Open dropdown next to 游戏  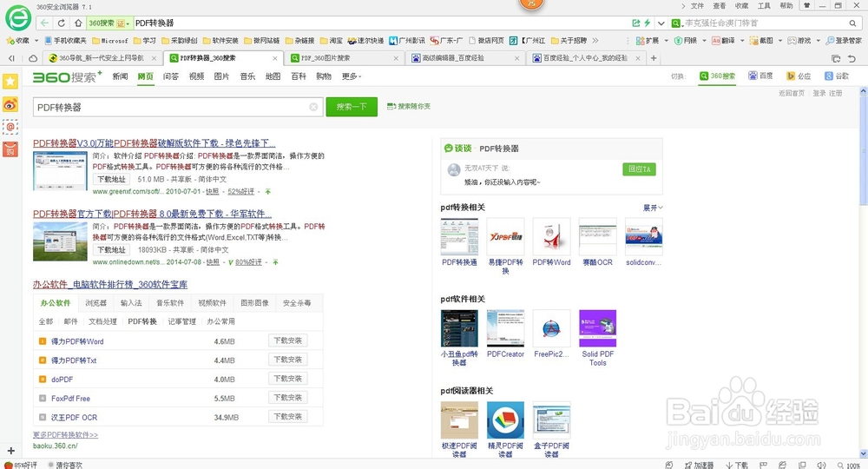tap(818, 41)
